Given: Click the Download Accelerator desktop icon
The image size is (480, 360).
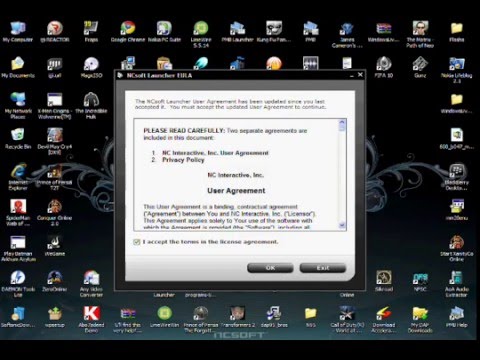Looking at the screenshot, I should [384, 319].
